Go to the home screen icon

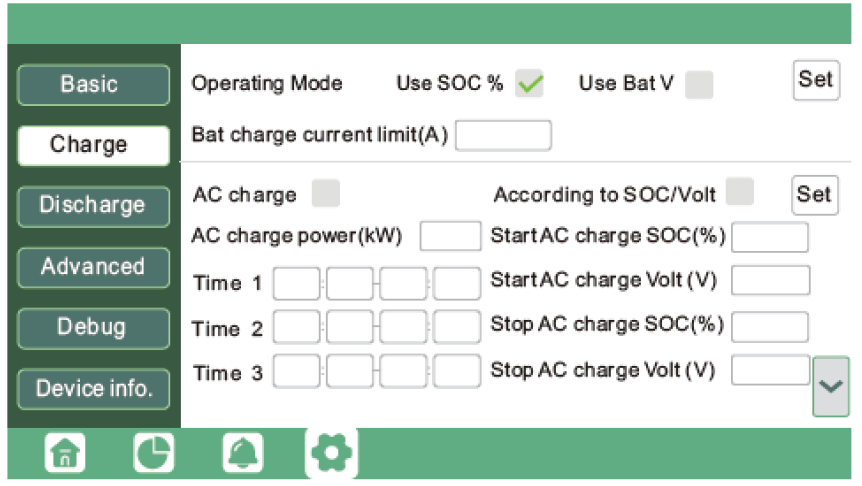65,455
